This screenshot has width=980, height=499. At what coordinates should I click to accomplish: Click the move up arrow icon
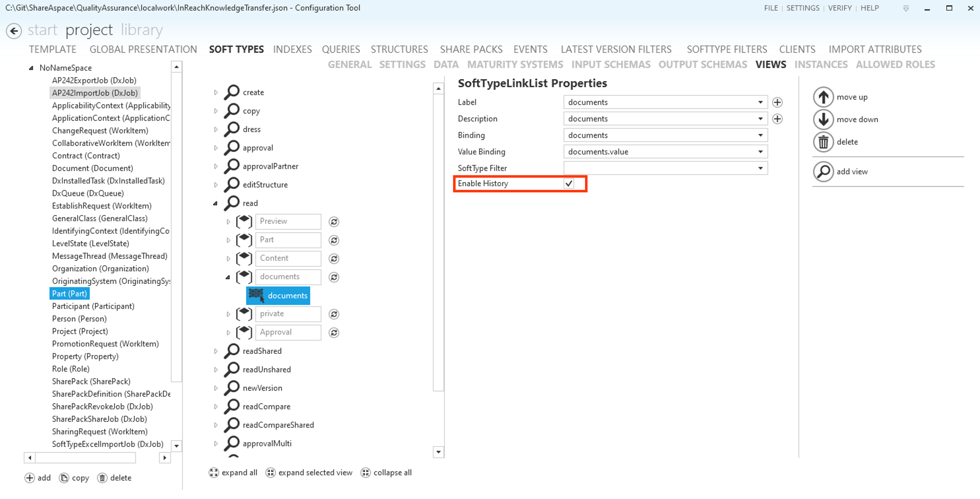coord(823,97)
